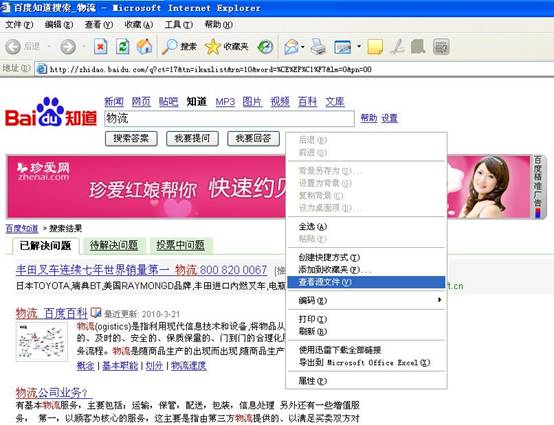554x425 pixels.
Task: Expand the 编码(E) encoding submenu
Action: 366,300
